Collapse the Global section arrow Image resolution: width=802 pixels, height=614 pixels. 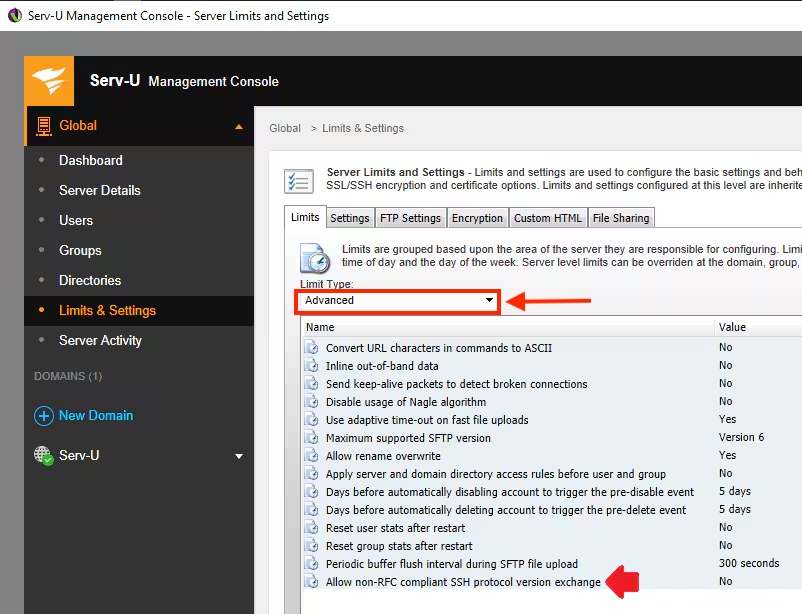point(239,126)
